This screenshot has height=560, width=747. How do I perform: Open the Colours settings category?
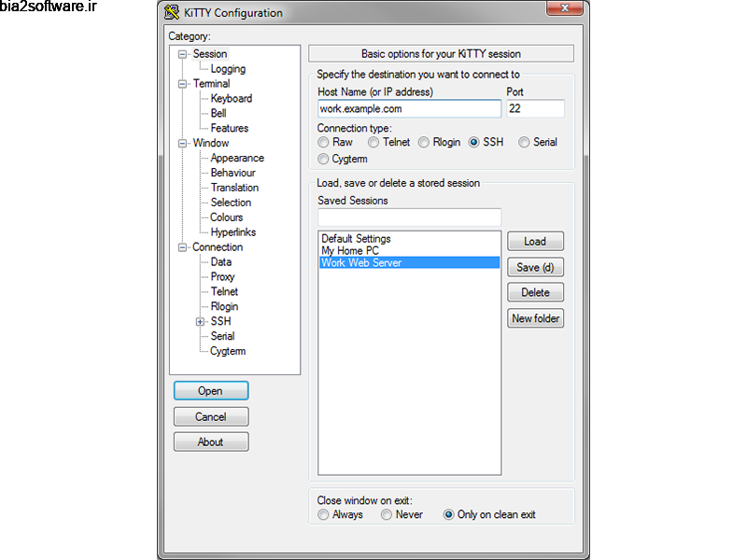pos(226,217)
